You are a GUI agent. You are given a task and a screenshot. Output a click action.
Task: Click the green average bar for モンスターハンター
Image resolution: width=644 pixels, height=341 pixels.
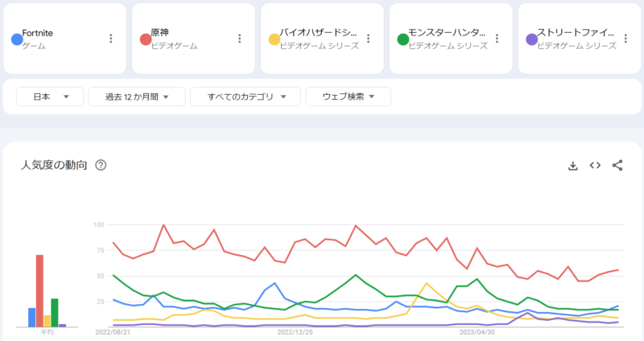(x=55, y=313)
